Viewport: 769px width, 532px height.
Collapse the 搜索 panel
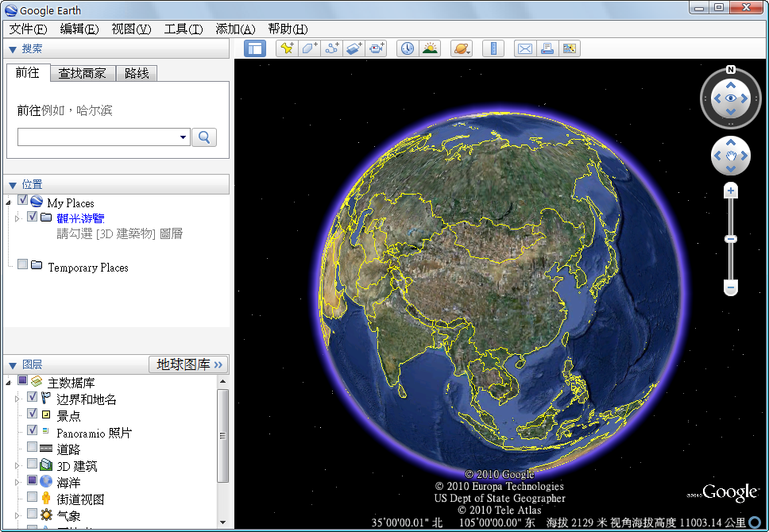[x=12, y=46]
